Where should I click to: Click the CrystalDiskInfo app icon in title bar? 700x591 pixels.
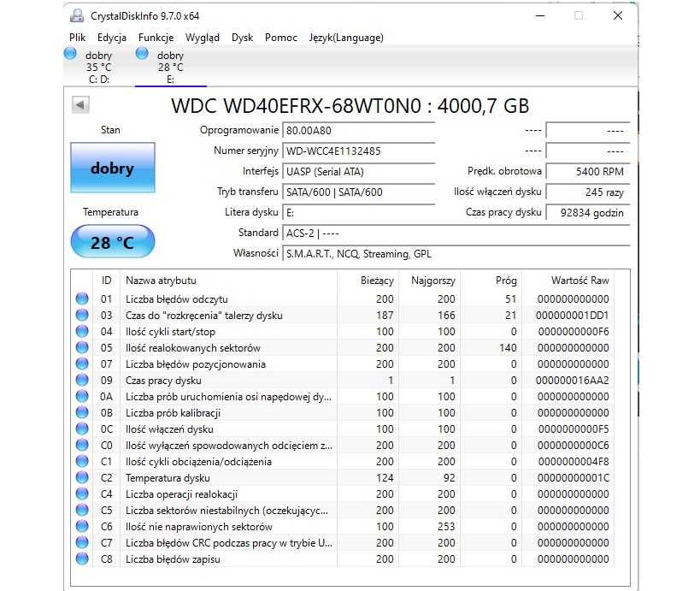[x=77, y=16]
